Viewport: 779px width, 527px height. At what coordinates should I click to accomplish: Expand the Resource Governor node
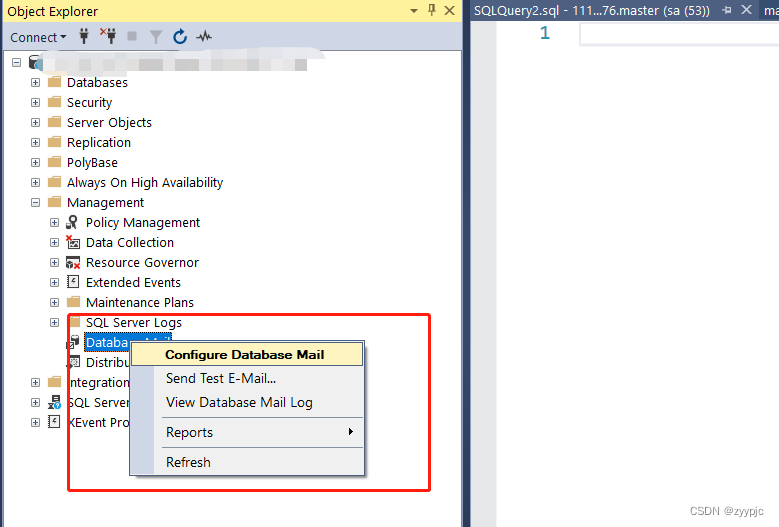click(x=55, y=262)
